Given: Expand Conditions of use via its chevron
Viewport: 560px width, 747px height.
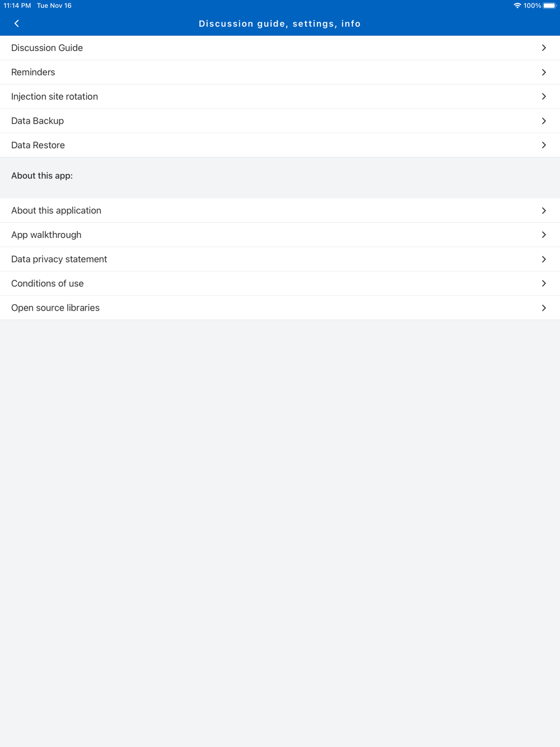Looking at the screenshot, I should 544,283.
